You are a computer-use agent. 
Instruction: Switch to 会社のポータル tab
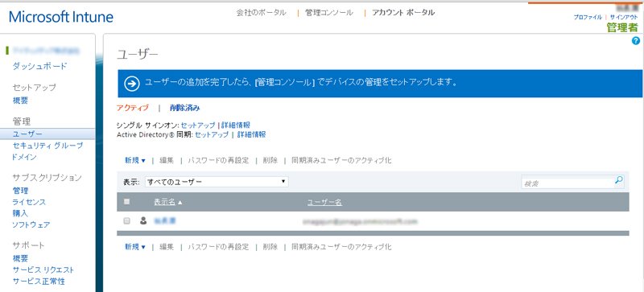point(261,13)
